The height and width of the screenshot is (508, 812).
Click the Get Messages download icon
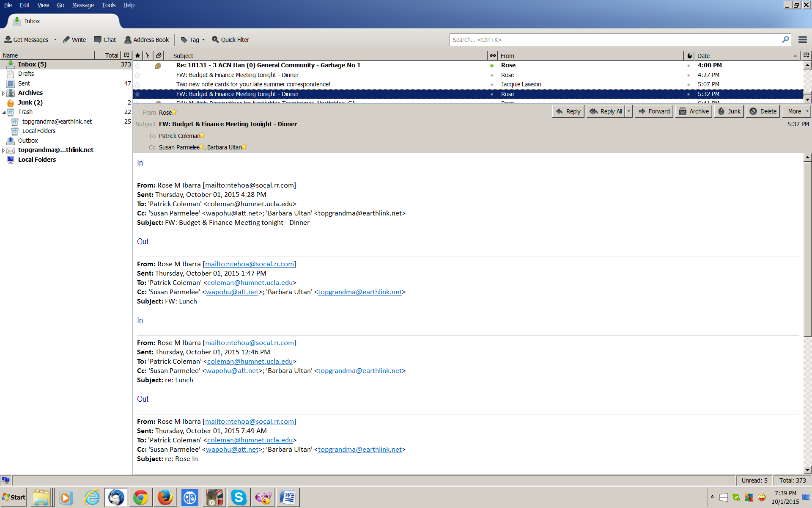point(8,39)
